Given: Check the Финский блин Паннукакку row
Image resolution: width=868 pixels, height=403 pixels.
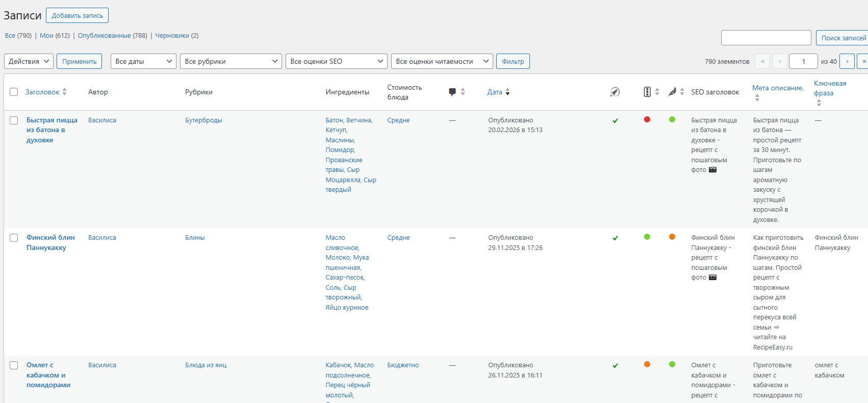Looking at the screenshot, I should [x=14, y=238].
